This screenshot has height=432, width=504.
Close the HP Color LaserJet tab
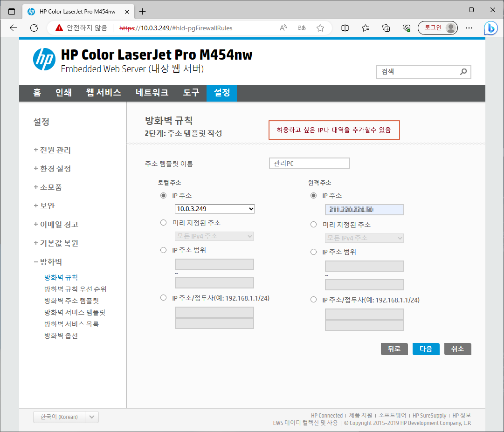click(127, 12)
